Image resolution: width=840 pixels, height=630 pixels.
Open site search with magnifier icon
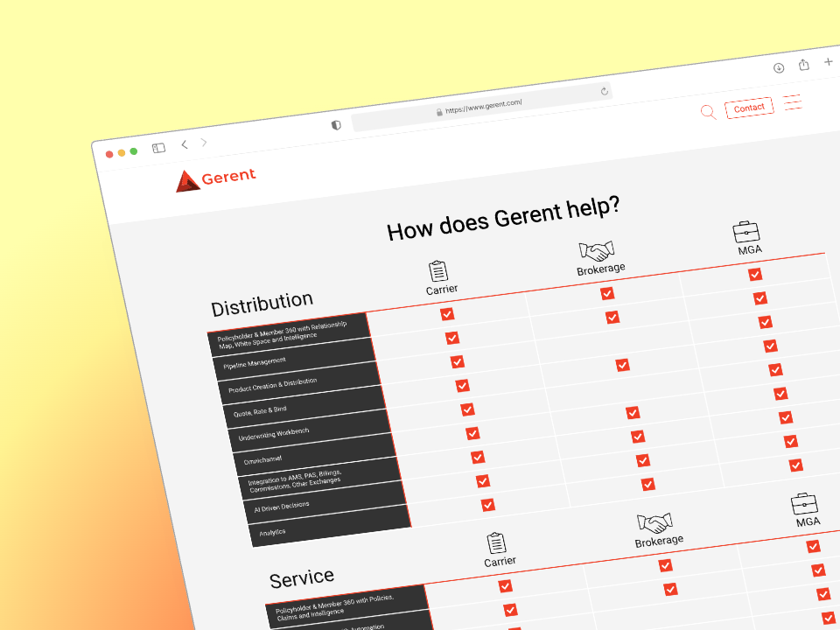[x=708, y=112]
